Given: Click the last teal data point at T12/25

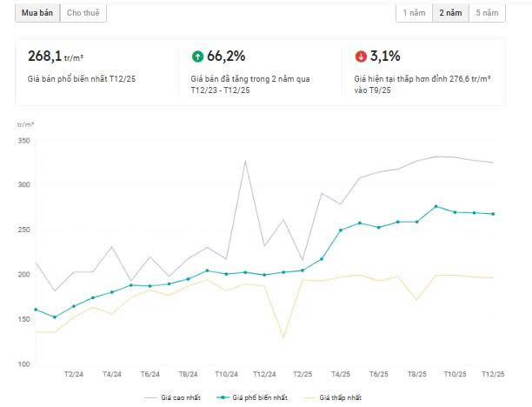Looking at the screenshot, I should coord(493,214).
